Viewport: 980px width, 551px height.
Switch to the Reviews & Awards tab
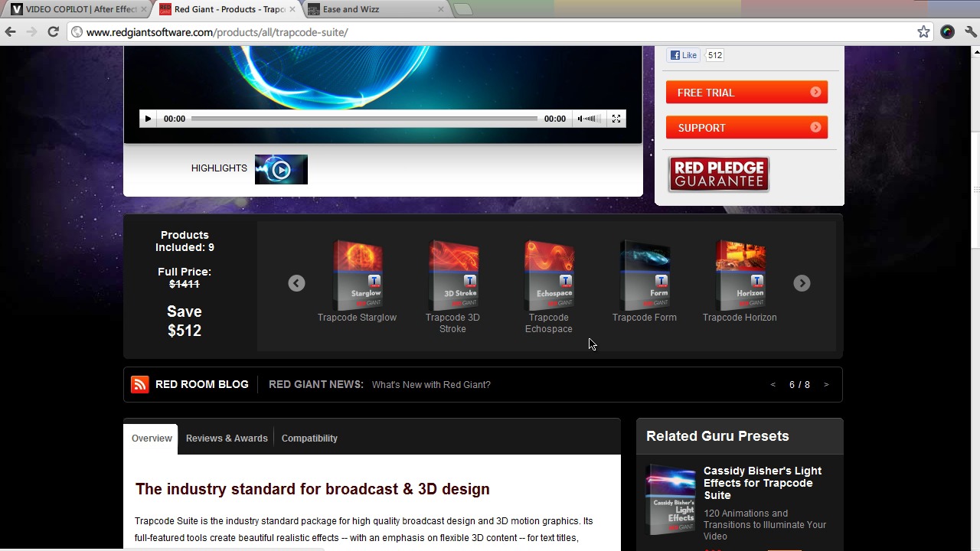227,439
